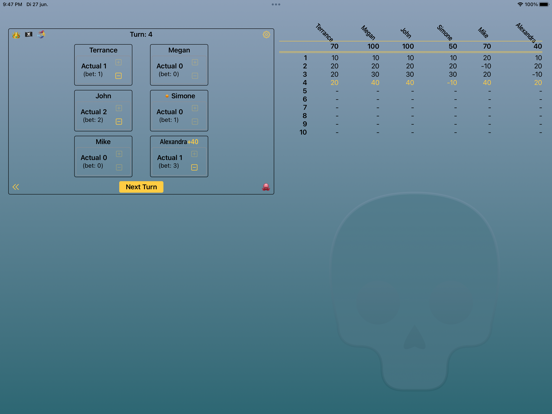Tap Alexandra's +40 bonus label
This screenshot has height=414, width=552.
pyautogui.click(x=193, y=142)
